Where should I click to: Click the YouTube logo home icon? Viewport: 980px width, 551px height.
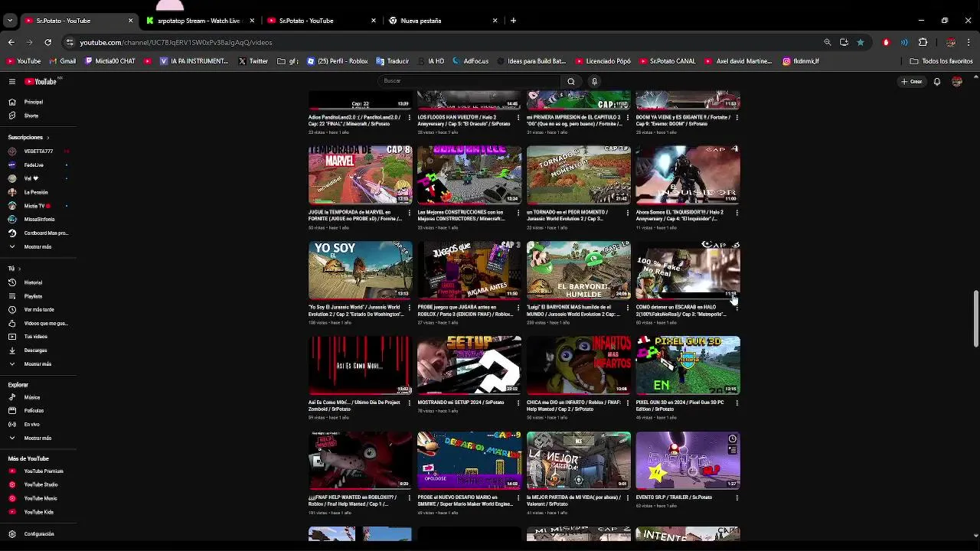[x=41, y=81]
